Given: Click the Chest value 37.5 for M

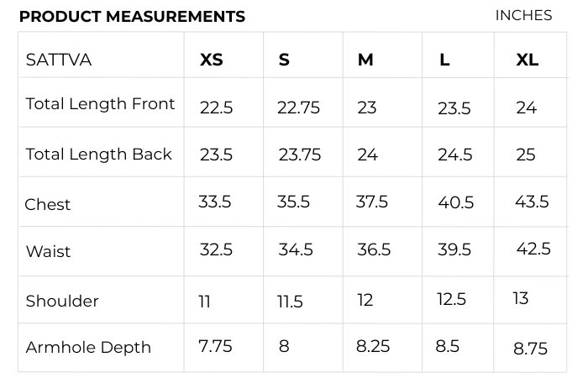Looking at the screenshot, I should pyautogui.click(x=372, y=202).
